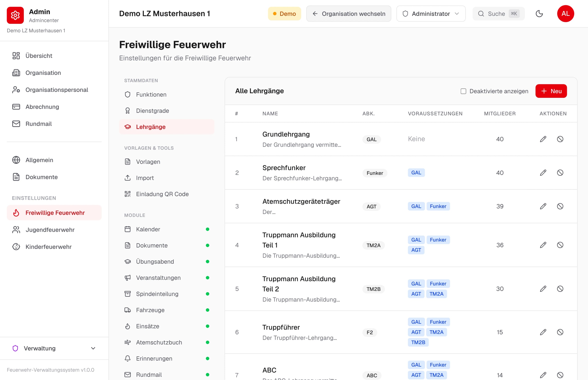The width and height of the screenshot is (588, 380).
Task: Open Dienstgrade under Stammdaten
Action: coord(167,110)
